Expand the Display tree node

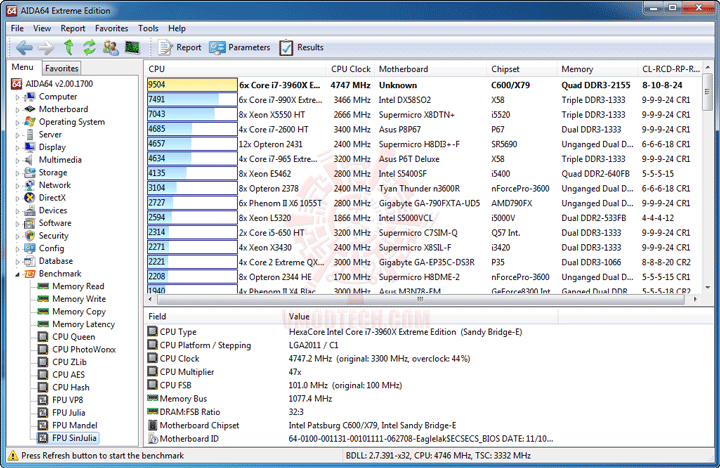point(17,148)
